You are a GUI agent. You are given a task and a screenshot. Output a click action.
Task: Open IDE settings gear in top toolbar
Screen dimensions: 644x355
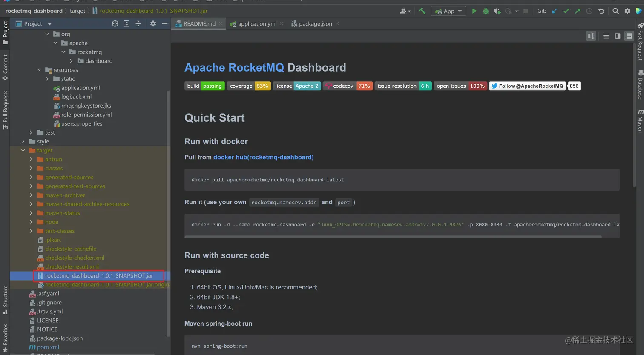pos(627,11)
